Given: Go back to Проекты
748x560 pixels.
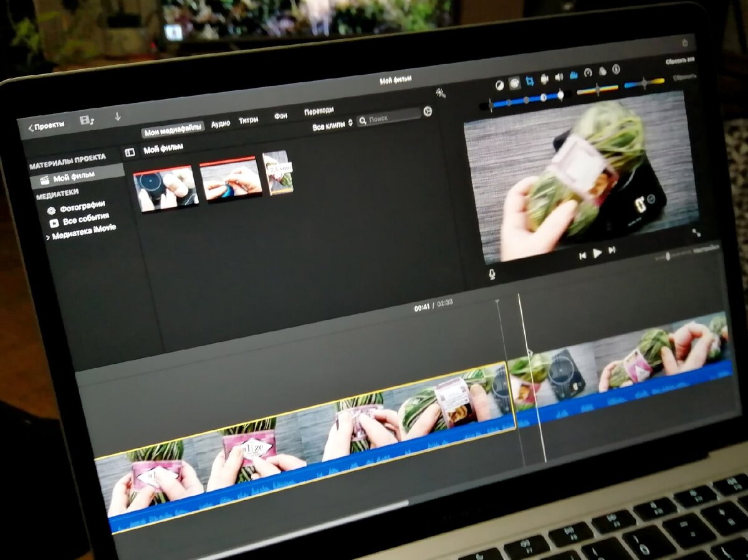Looking at the screenshot, I should (x=47, y=126).
